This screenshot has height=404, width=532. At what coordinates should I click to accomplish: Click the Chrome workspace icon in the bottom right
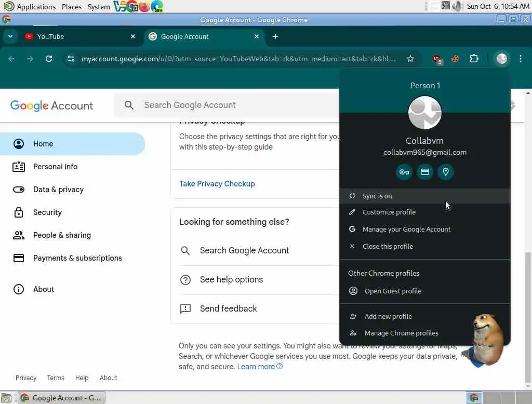(474, 398)
